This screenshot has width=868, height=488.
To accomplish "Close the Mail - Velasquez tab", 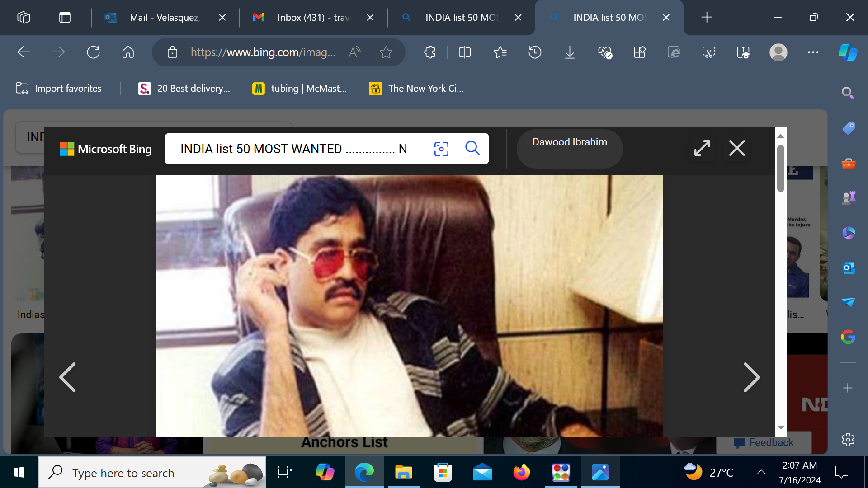I will click(222, 17).
